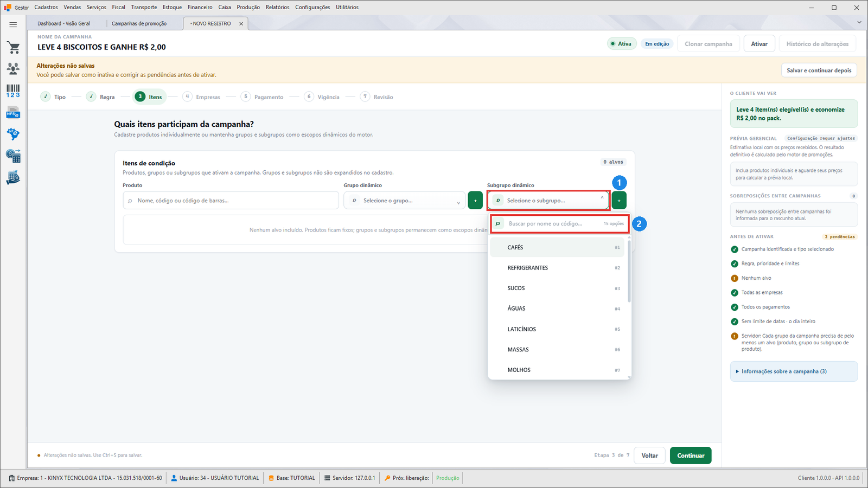Collapse the Selecione o subgrupo dropdown
The image size is (868, 488).
point(548,201)
